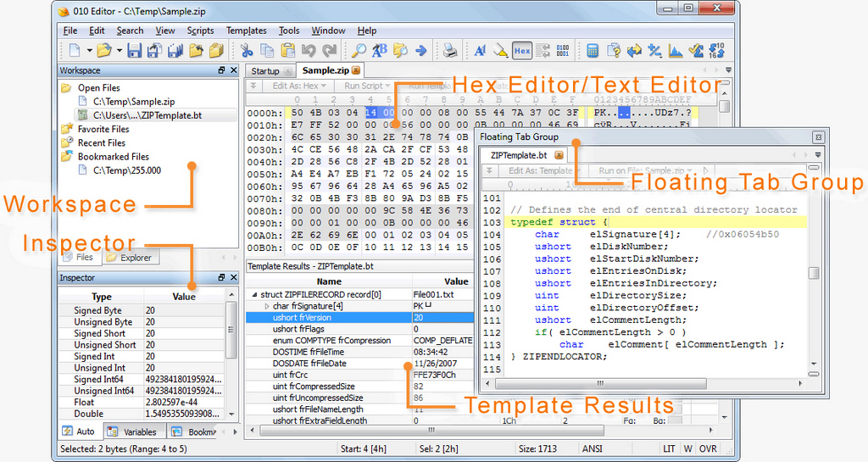
Task: Open the Calculator icon
Action: click(x=593, y=51)
